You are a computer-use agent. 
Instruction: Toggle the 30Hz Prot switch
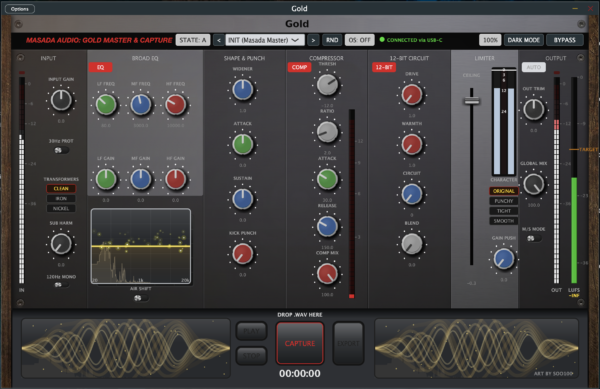click(x=61, y=150)
